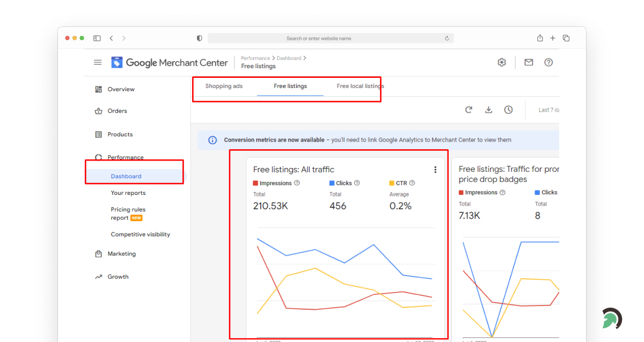The width and height of the screenshot is (644, 342).
Task: Select the Free local listings tab
Action: tap(360, 86)
